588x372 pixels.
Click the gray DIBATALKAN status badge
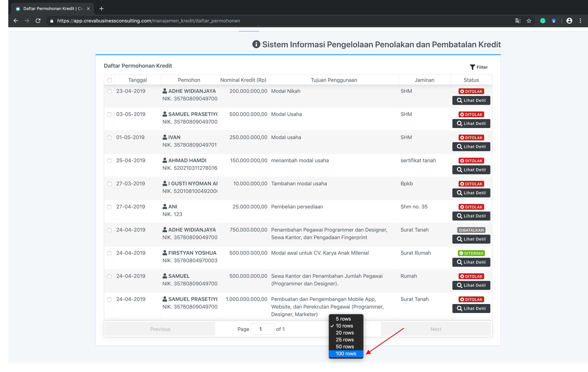471,230
